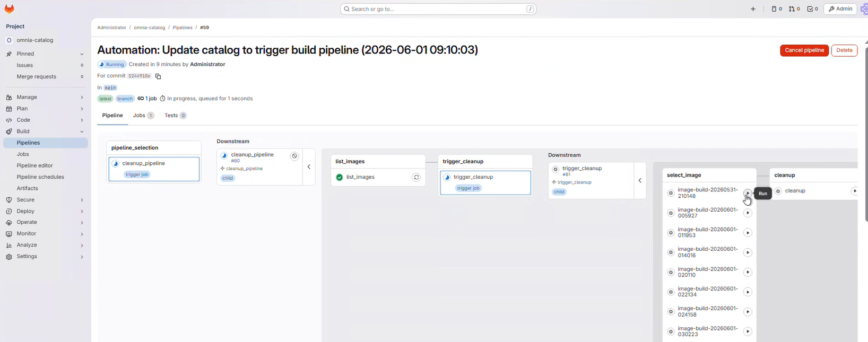Focus the Search or go to field
The width and height of the screenshot is (868, 342).
pyautogui.click(x=438, y=9)
